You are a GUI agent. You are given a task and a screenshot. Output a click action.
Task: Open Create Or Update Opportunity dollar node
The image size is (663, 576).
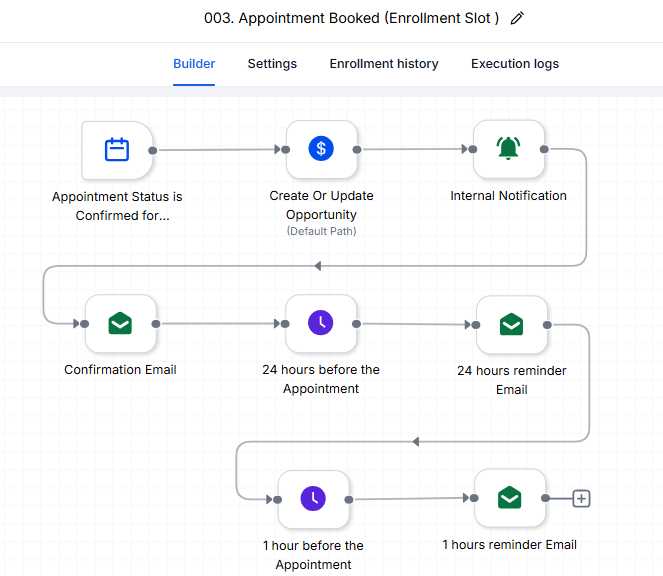pyautogui.click(x=321, y=149)
